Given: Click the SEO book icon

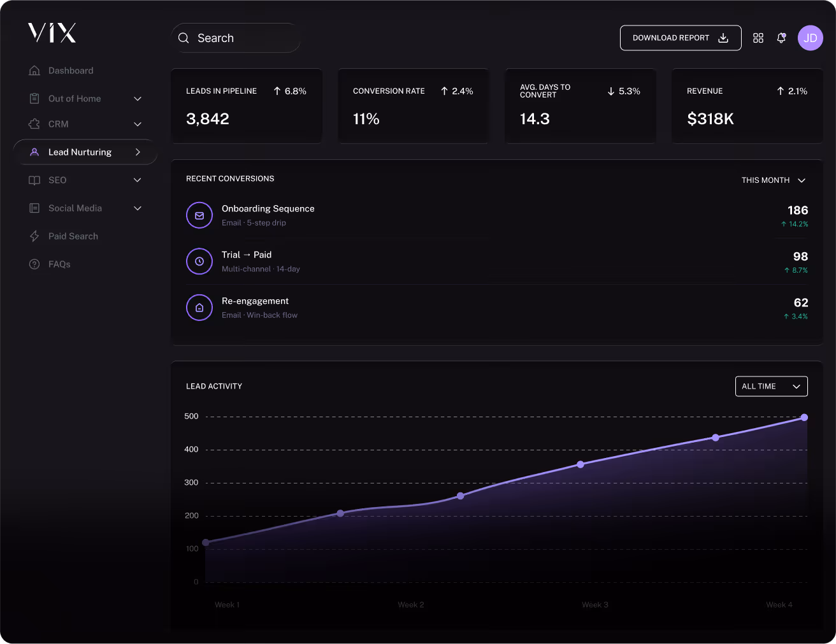Looking at the screenshot, I should pyautogui.click(x=34, y=180).
